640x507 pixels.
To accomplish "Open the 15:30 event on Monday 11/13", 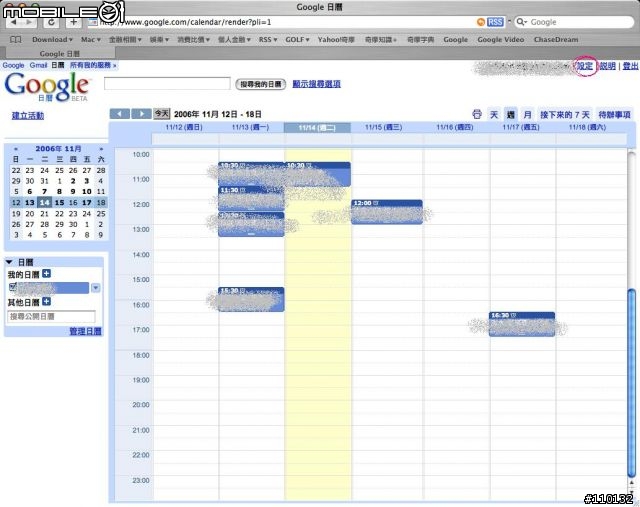I will pos(251,299).
